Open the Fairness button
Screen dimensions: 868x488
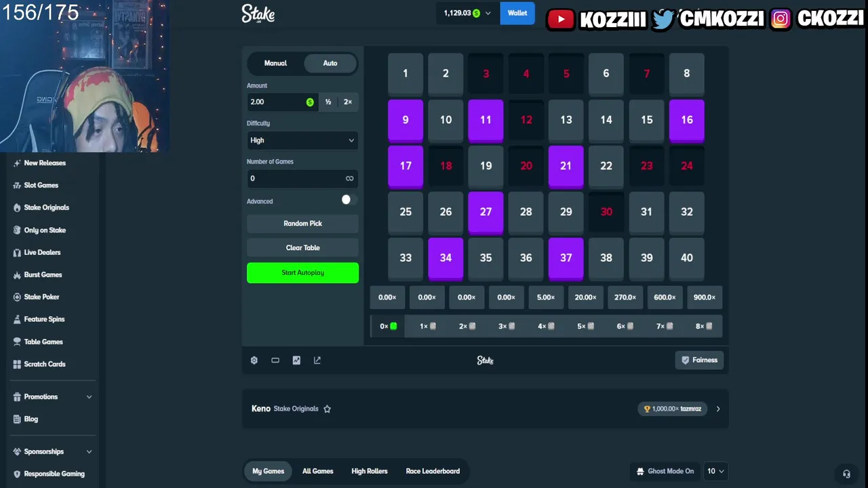(699, 360)
